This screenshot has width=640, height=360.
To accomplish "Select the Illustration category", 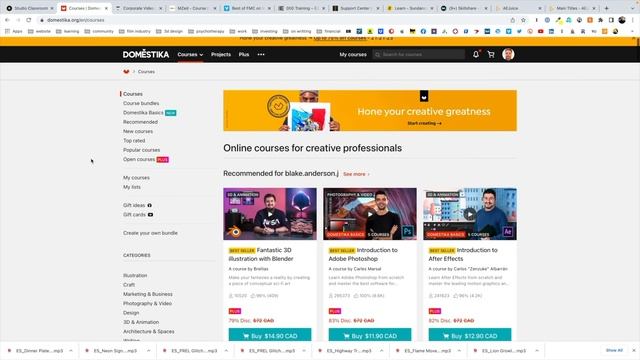I will coord(135,276).
